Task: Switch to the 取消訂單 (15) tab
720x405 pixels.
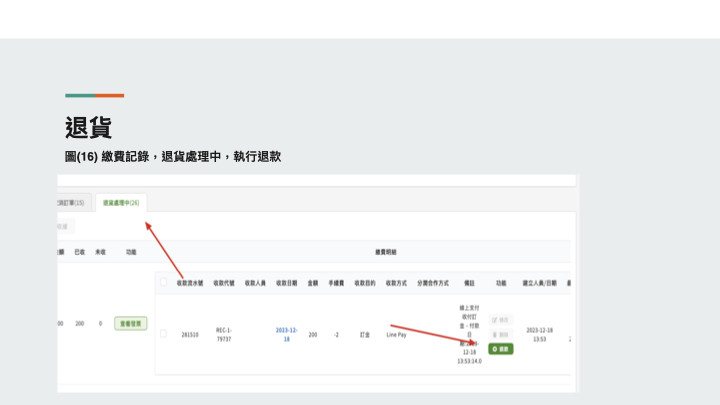Action: pyautogui.click(x=74, y=202)
